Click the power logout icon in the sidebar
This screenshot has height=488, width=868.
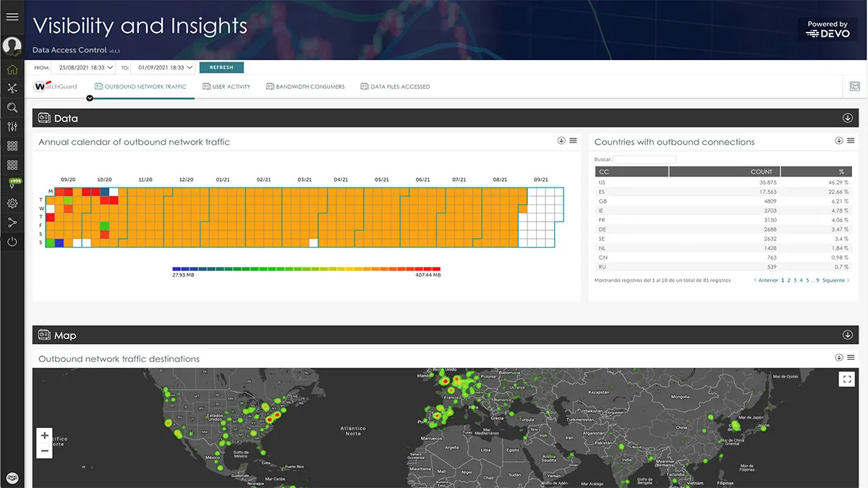pos(12,242)
